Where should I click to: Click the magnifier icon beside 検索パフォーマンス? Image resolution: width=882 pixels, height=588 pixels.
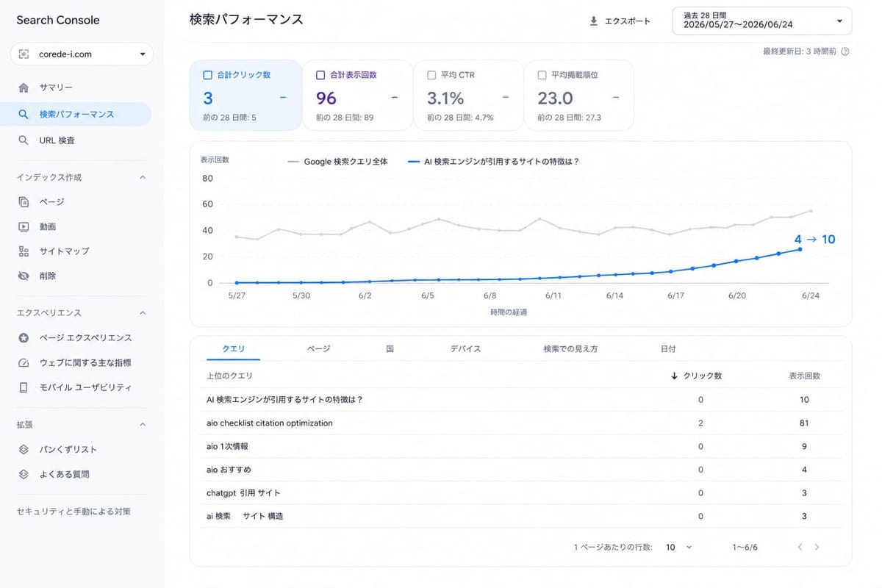tap(24, 114)
